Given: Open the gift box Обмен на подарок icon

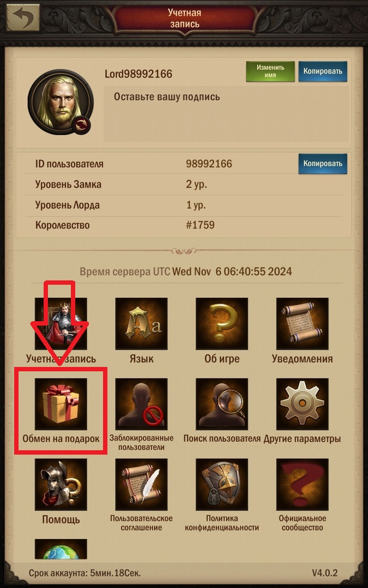Looking at the screenshot, I should pos(61,403).
